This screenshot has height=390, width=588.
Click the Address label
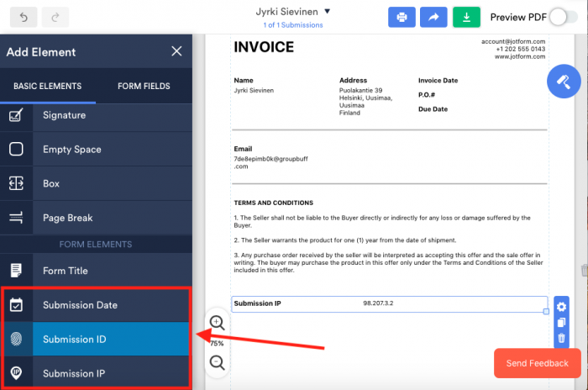pyautogui.click(x=353, y=81)
